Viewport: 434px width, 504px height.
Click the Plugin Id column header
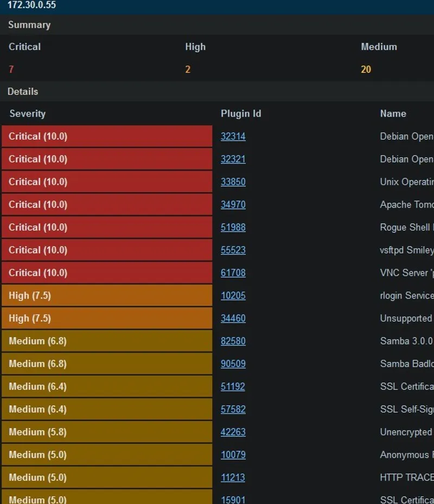[x=241, y=114]
